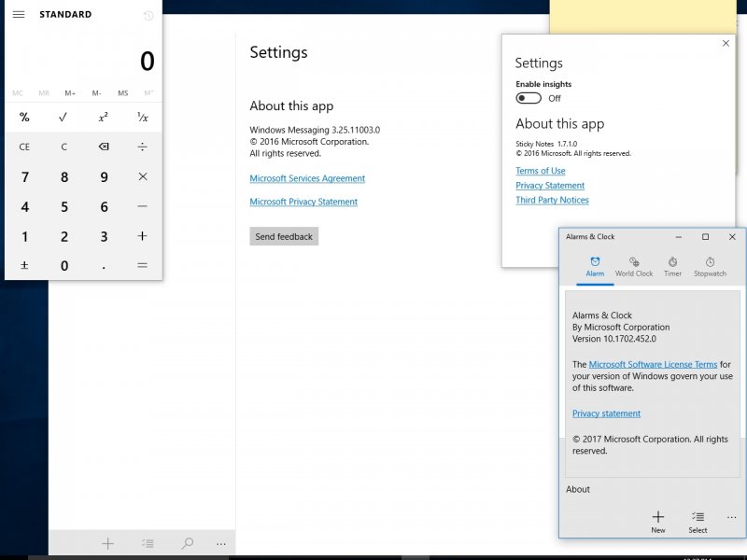Click Sticky Notes 1.7.1.0 version text
This screenshot has height=560, width=747.
(x=546, y=144)
